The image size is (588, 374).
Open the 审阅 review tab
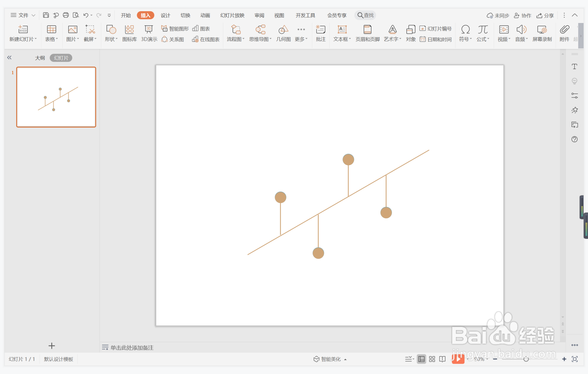pyautogui.click(x=259, y=15)
